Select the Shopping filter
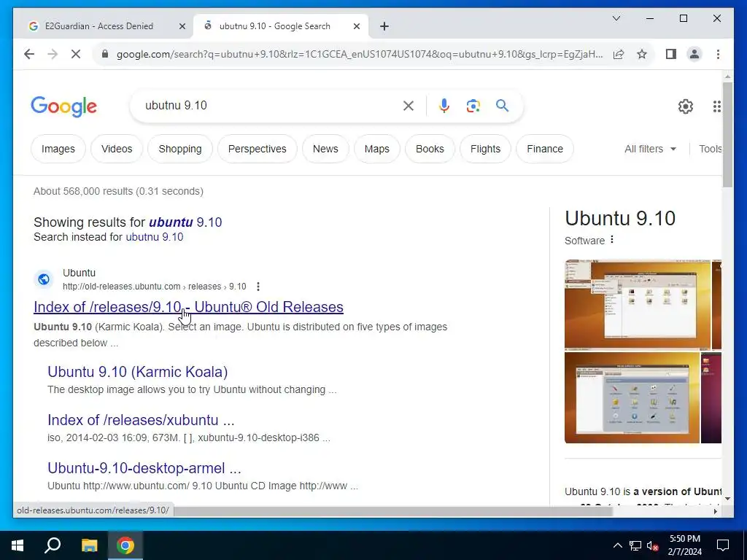Viewport: 747px width, 560px height. click(x=180, y=149)
